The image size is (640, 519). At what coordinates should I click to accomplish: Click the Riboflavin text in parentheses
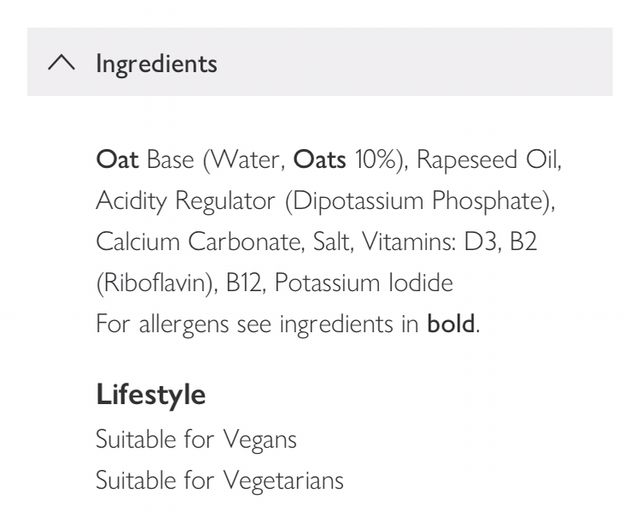(x=155, y=283)
